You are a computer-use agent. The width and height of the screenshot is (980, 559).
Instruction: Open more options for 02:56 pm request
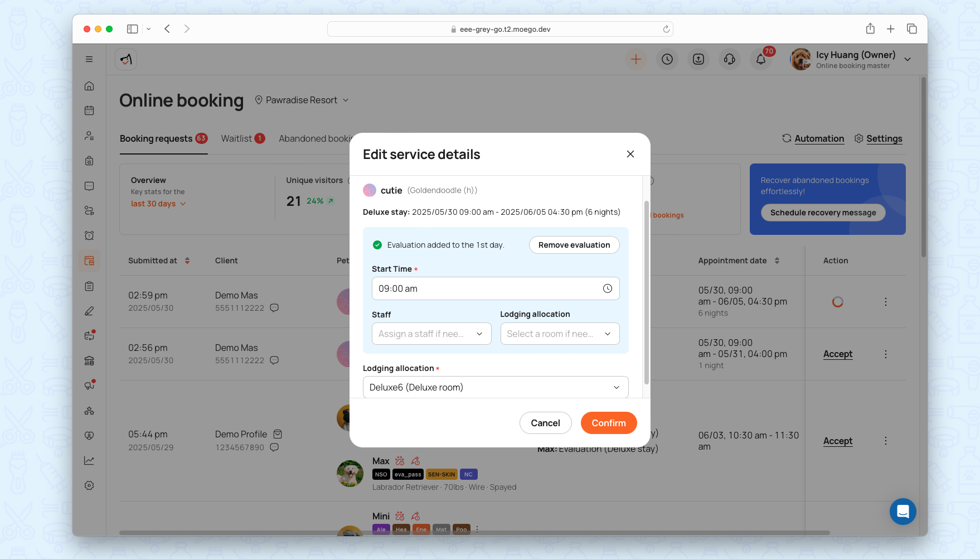885,354
